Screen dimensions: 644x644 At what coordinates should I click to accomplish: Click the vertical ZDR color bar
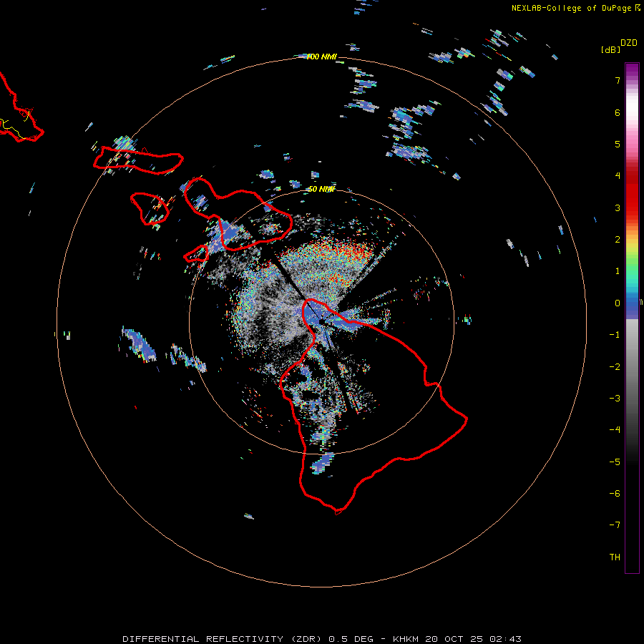coord(632,318)
